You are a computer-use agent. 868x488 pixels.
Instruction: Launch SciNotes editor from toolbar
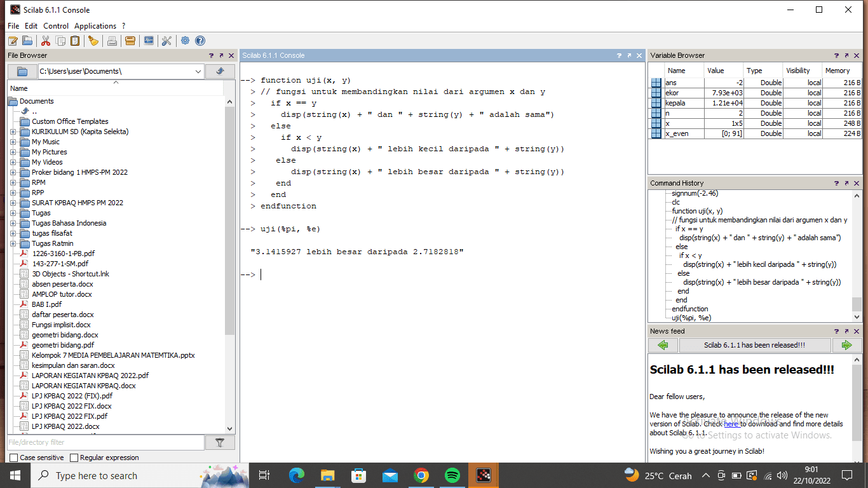[x=12, y=41]
